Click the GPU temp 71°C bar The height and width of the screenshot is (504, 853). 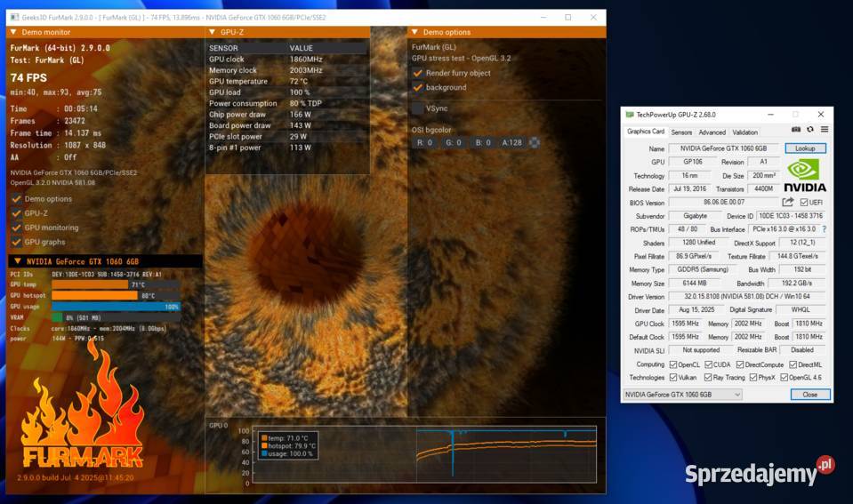116,285
